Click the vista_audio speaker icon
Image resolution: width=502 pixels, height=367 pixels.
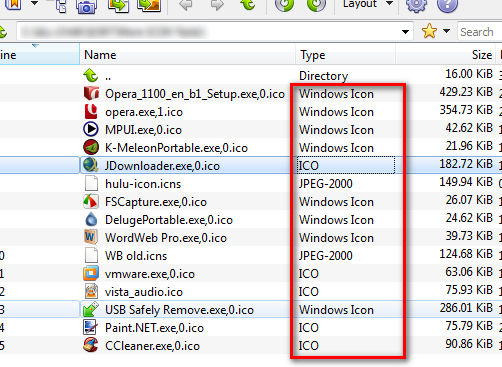91,291
